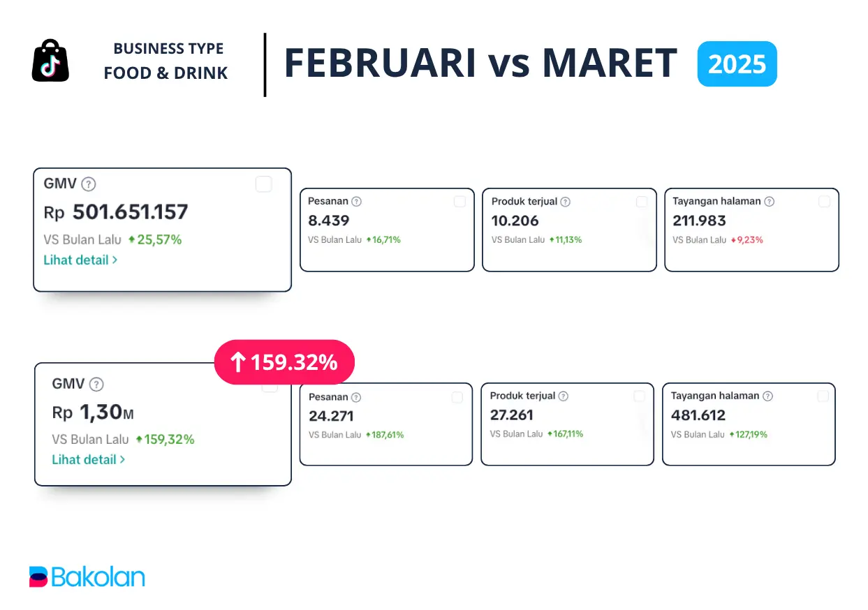Click help icon beside Tayangan halaman 211.983

pyautogui.click(x=769, y=202)
